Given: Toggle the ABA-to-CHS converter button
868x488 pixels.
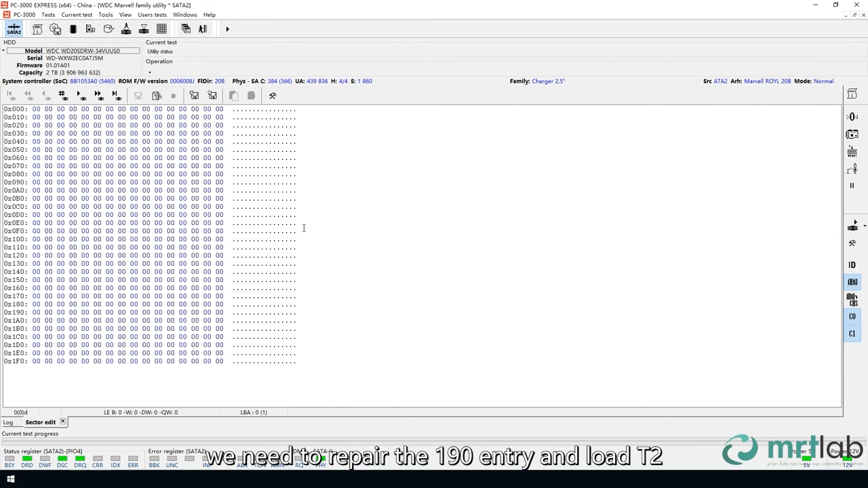Looking at the screenshot, I should [x=852, y=299].
